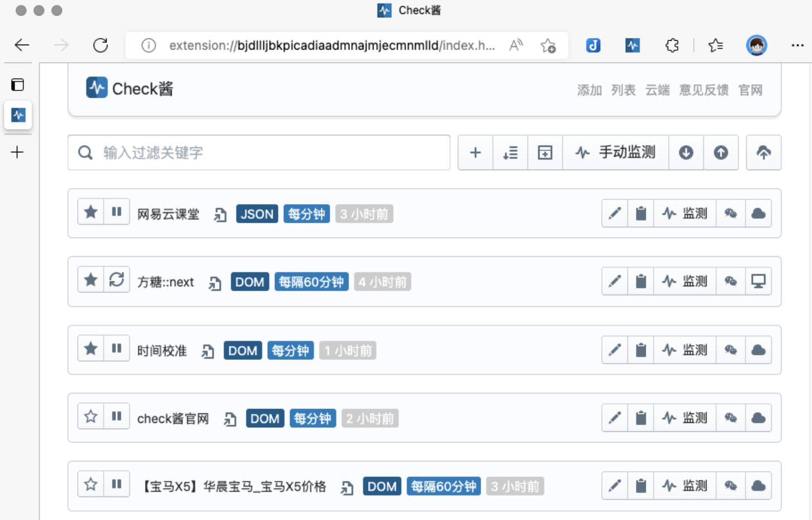Click WeChat icon for 网易云课堂
The image size is (812, 520).
[x=731, y=213]
